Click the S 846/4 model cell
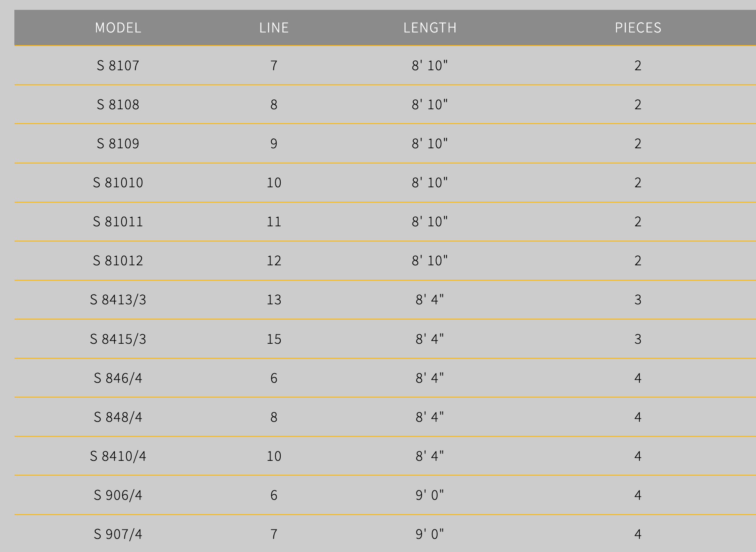This screenshot has width=756, height=552. point(118,378)
